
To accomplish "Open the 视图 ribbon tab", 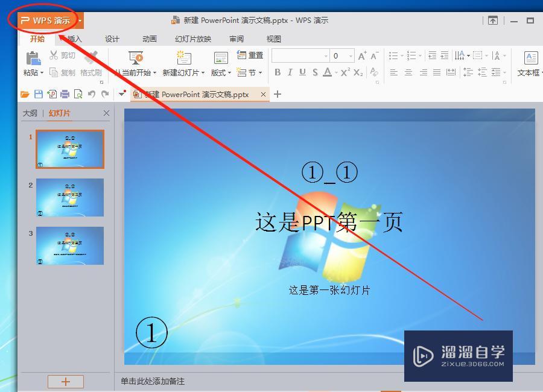I will click(x=273, y=39).
